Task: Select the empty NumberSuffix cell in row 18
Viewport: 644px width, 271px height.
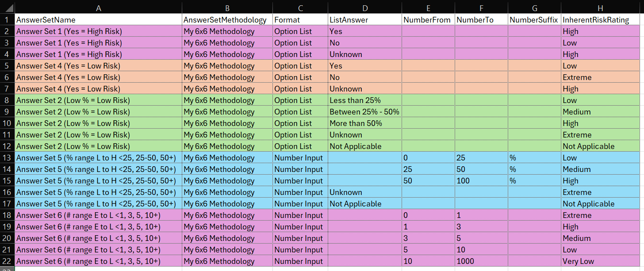Action: (x=534, y=215)
